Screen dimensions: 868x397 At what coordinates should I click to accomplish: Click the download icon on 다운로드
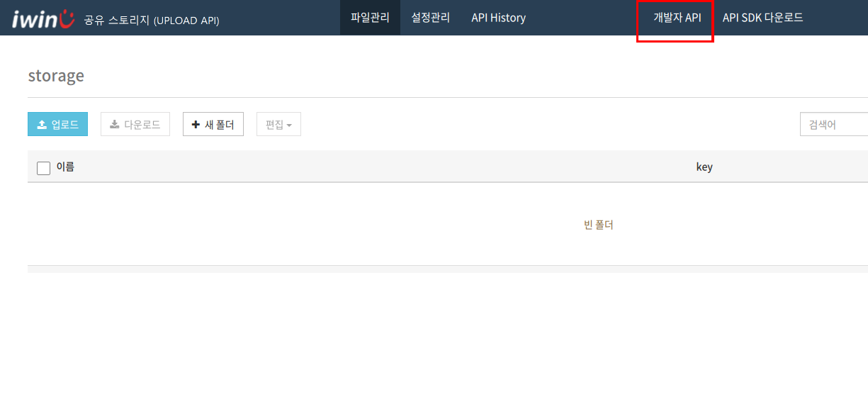point(115,125)
